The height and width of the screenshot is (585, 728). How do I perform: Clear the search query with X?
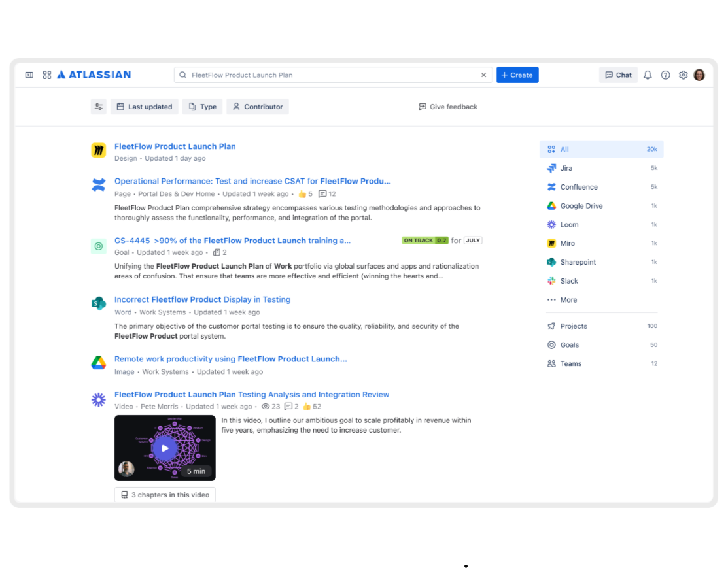click(x=483, y=75)
